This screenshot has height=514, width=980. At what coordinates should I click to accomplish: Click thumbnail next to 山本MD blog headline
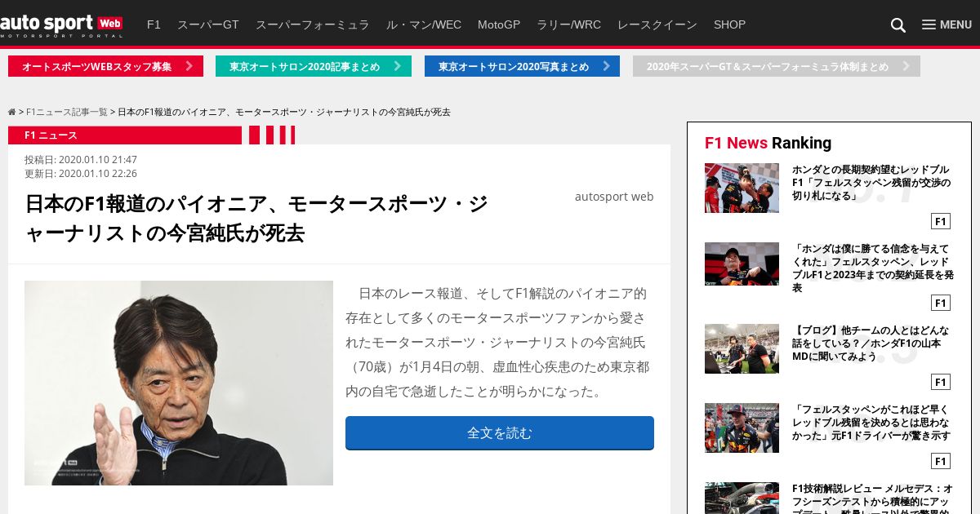click(x=742, y=348)
